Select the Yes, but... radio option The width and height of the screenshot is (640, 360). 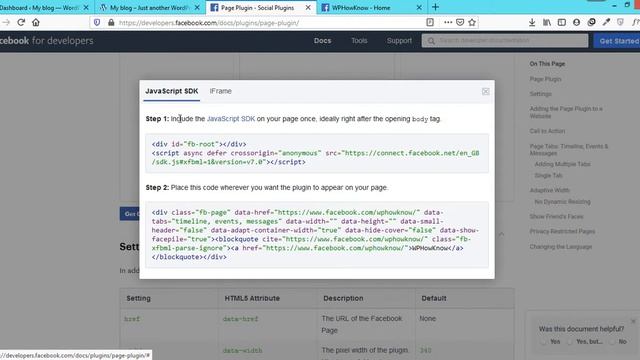570,342
